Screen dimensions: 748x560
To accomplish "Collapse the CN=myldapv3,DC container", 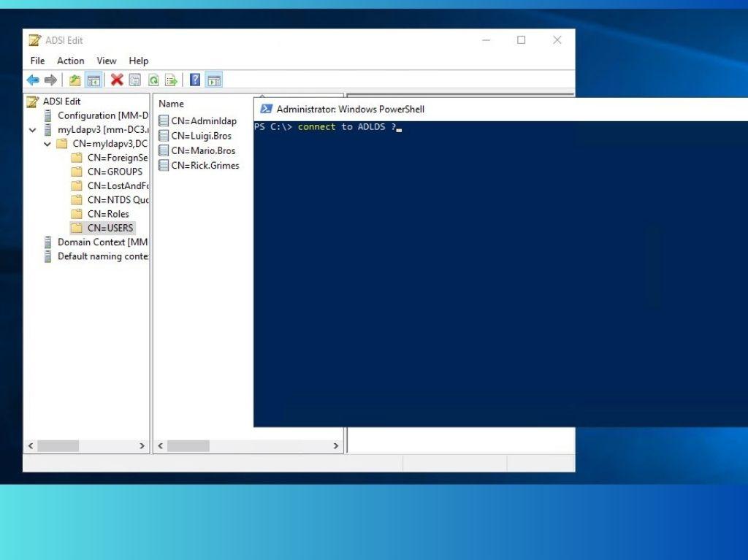I will (47, 144).
